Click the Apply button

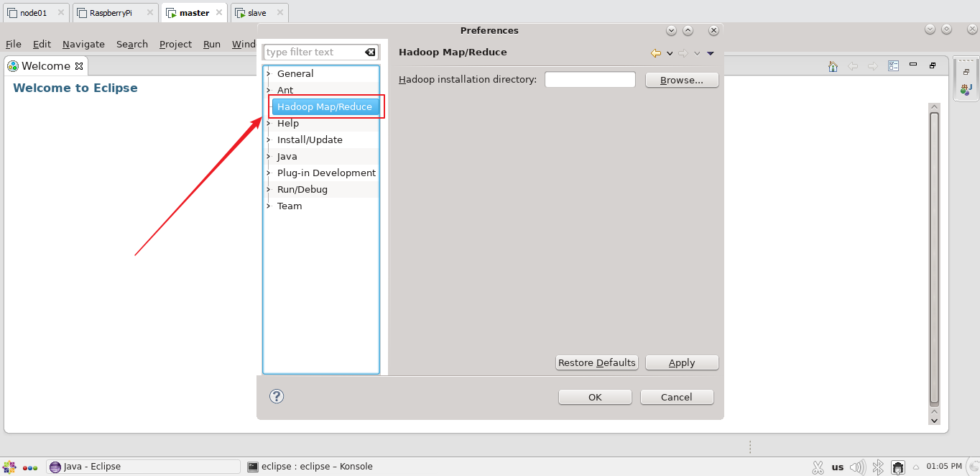[682, 362]
